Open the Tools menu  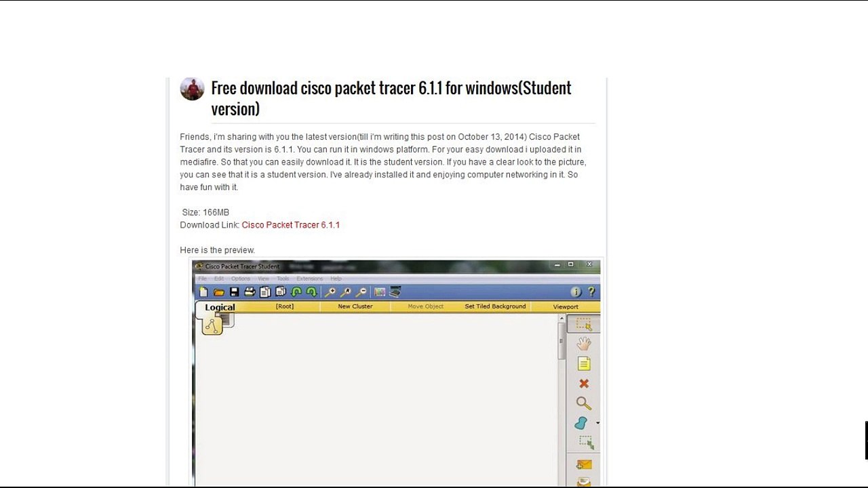point(283,279)
